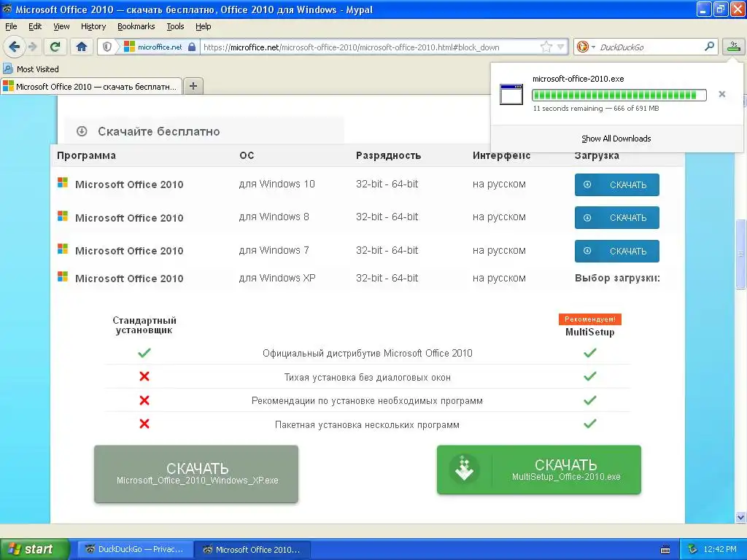
Task: Switch to Microsoft Office 2010 taskbar window
Action: tap(252, 549)
